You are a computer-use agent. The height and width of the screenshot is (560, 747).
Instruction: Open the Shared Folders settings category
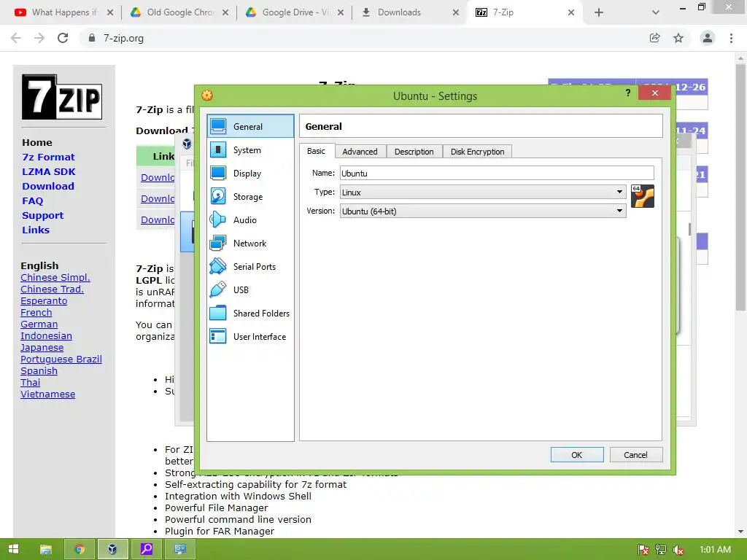point(251,314)
